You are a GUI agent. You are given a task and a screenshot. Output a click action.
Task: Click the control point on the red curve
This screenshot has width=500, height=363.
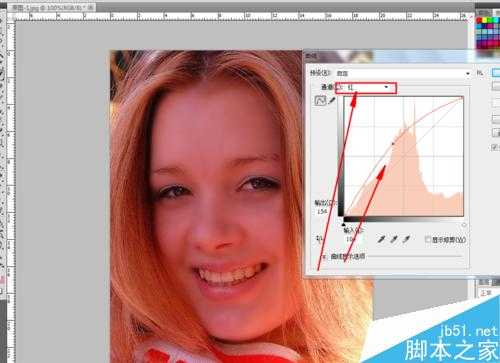pyautogui.click(x=393, y=144)
